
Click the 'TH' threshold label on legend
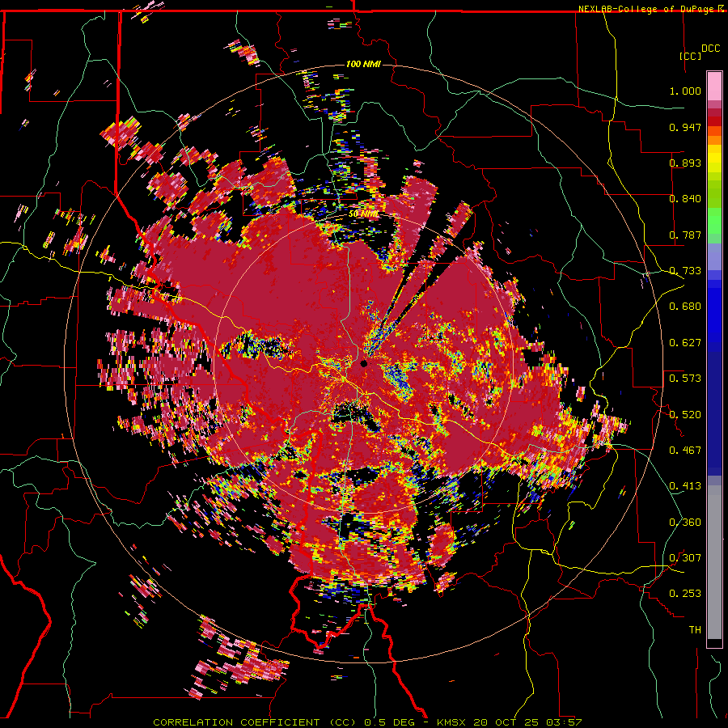tap(695, 630)
